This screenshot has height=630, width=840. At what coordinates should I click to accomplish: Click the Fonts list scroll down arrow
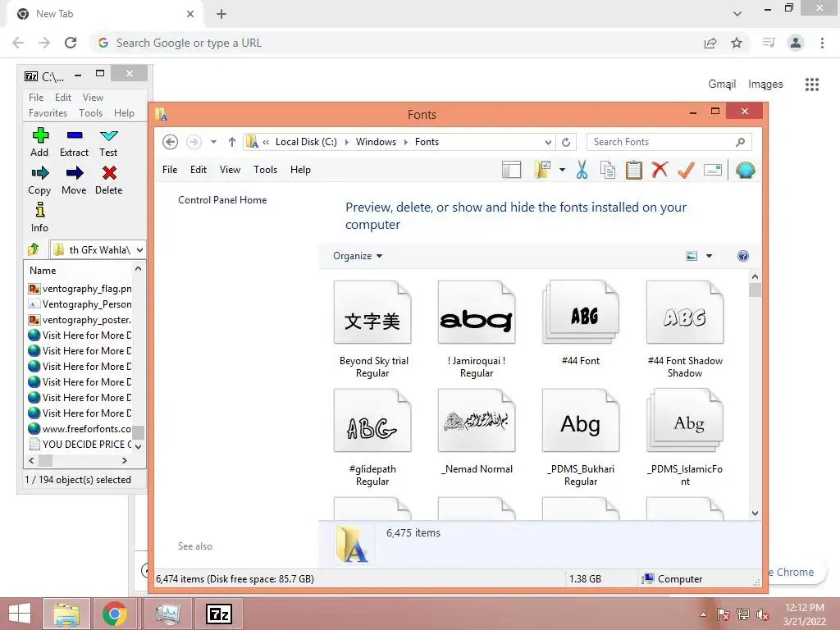click(x=755, y=513)
